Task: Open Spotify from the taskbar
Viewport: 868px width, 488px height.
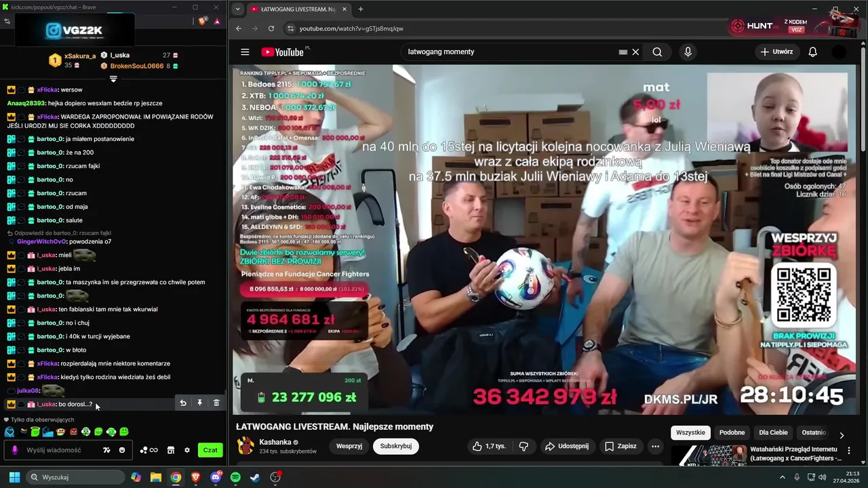Action: tap(235, 477)
